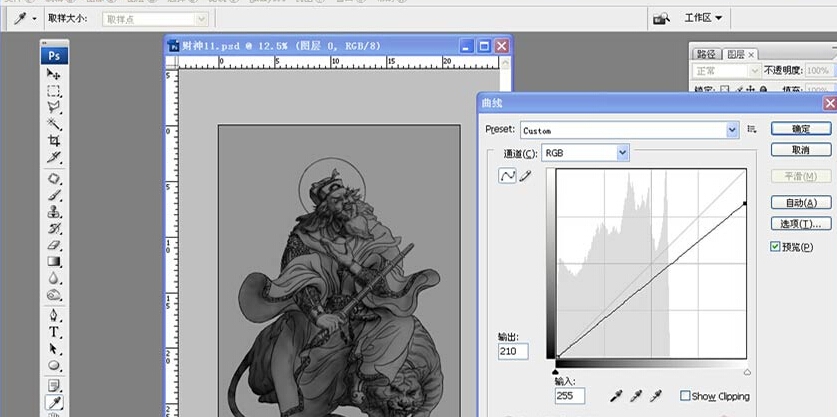Open the Preset Custom dropdown

[x=732, y=130]
